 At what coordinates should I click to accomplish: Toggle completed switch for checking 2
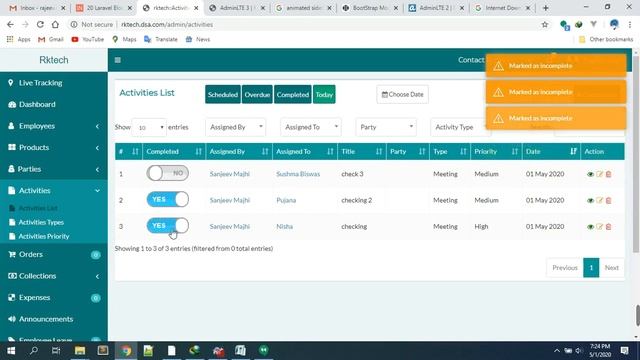click(167, 199)
